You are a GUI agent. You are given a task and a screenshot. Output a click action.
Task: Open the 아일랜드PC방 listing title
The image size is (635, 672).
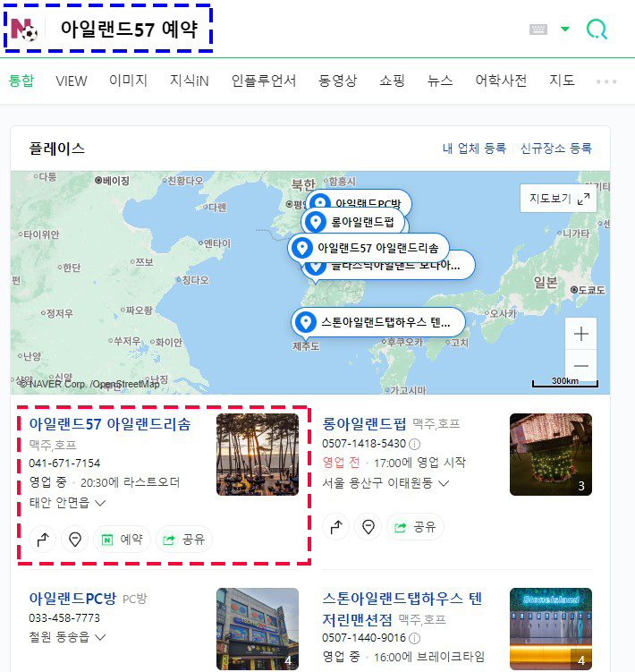point(72,599)
